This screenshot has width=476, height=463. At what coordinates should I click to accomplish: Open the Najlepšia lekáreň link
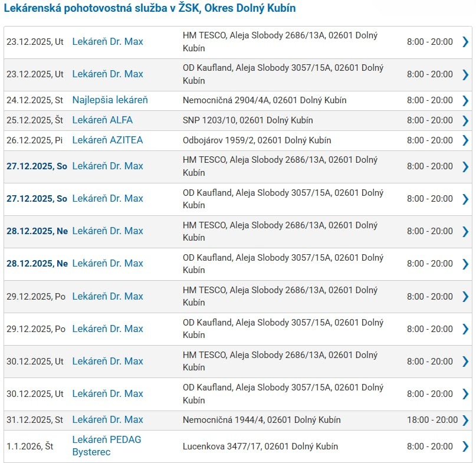110,100
